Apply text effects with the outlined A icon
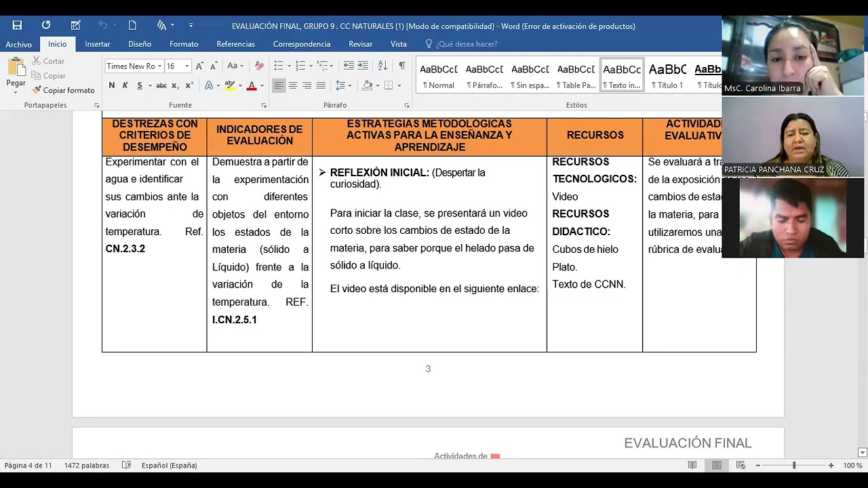 [x=209, y=85]
